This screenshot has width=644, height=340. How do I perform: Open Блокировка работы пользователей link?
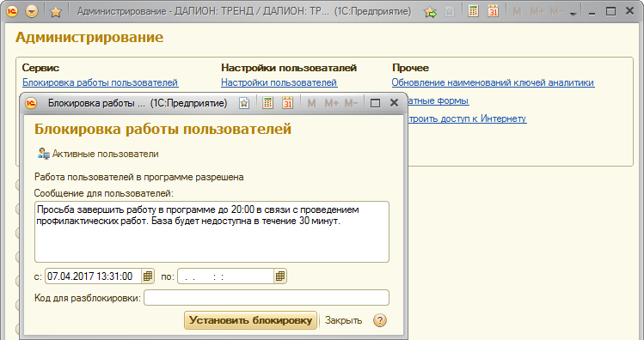100,82
